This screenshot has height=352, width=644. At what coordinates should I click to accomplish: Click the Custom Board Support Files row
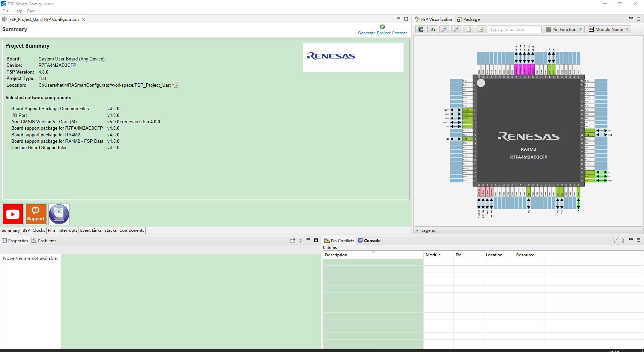coord(65,148)
